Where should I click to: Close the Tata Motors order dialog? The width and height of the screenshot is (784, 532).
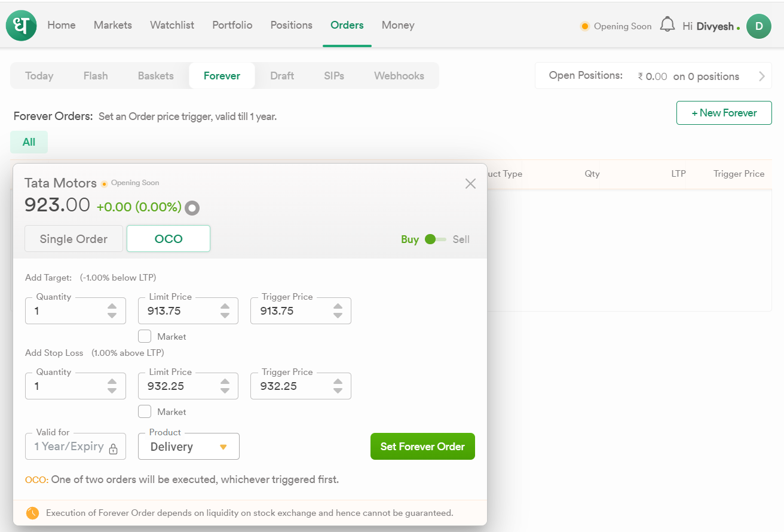click(x=470, y=183)
